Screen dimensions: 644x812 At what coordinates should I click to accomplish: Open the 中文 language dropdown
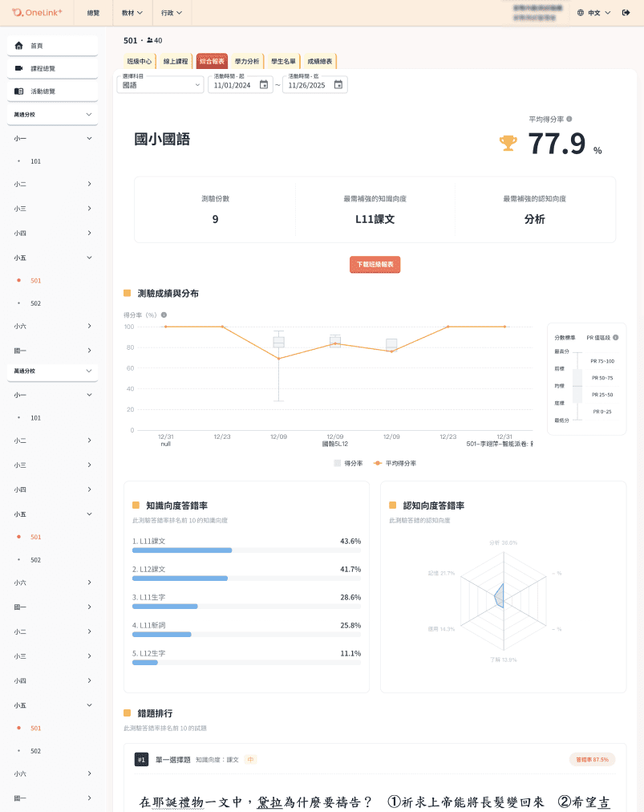tap(593, 13)
